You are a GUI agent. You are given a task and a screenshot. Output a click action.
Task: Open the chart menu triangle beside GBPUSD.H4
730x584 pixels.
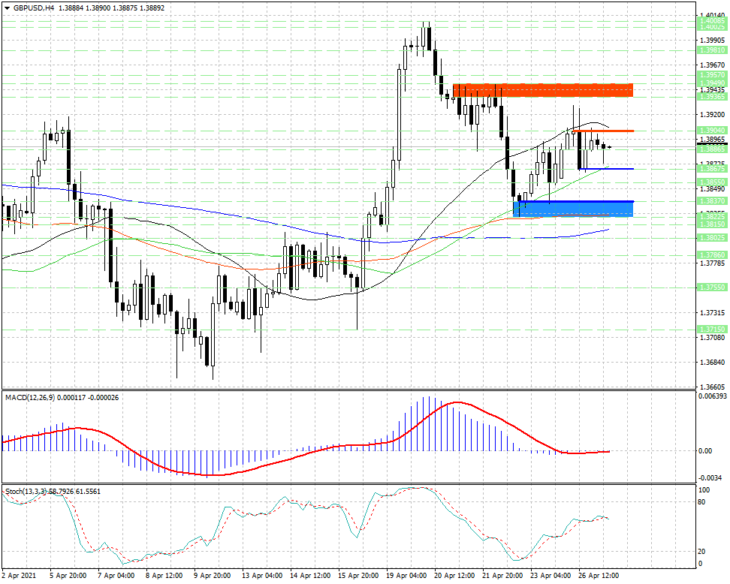(x=7, y=8)
